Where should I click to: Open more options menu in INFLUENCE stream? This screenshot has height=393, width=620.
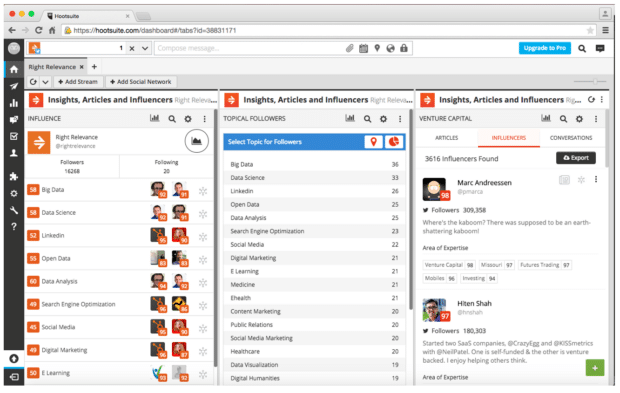click(204, 119)
